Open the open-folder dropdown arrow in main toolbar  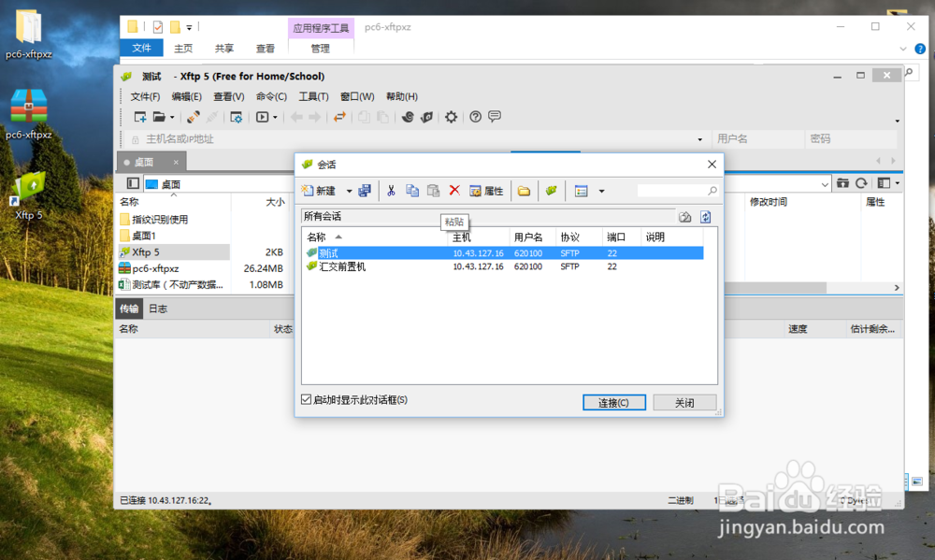pyautogui.click(x=172, y=118)
